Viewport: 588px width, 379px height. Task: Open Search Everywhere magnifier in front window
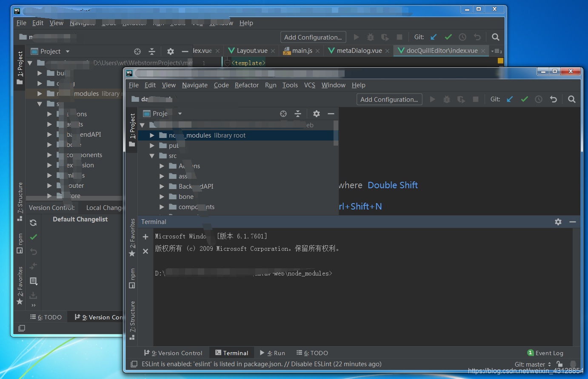coord(572,99)
